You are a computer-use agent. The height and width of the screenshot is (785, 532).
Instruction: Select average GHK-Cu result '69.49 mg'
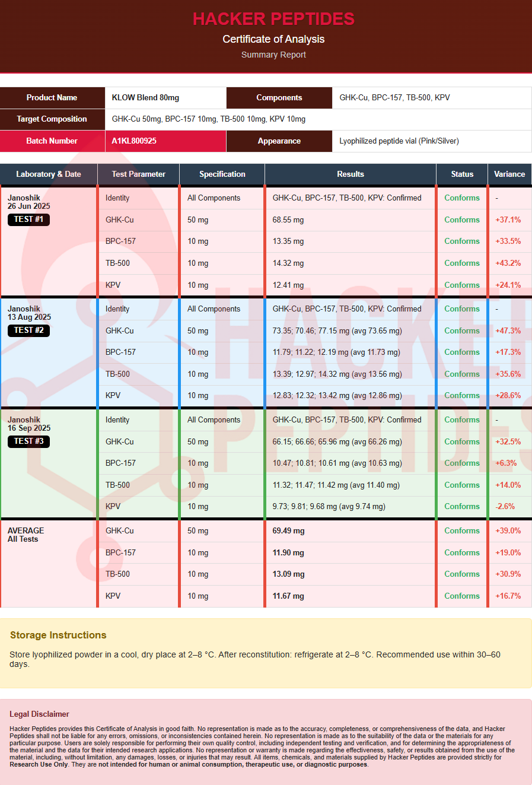[x=288, y=531]
